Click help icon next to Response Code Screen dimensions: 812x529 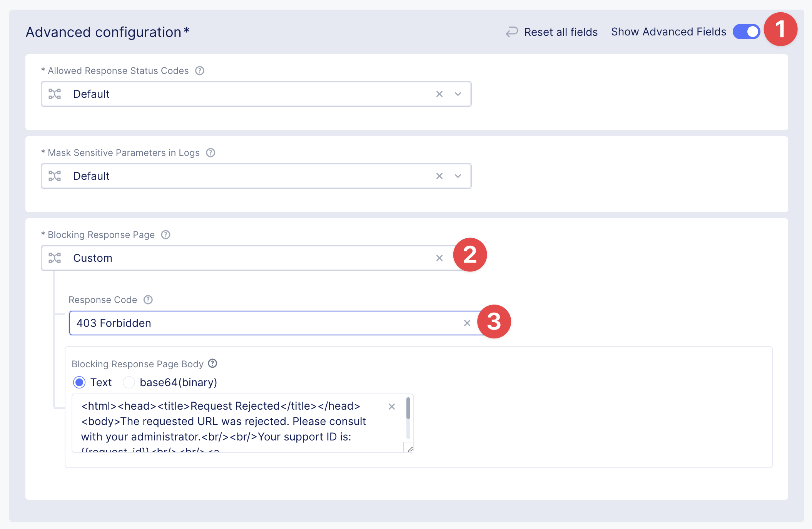(x=148, y=300)
